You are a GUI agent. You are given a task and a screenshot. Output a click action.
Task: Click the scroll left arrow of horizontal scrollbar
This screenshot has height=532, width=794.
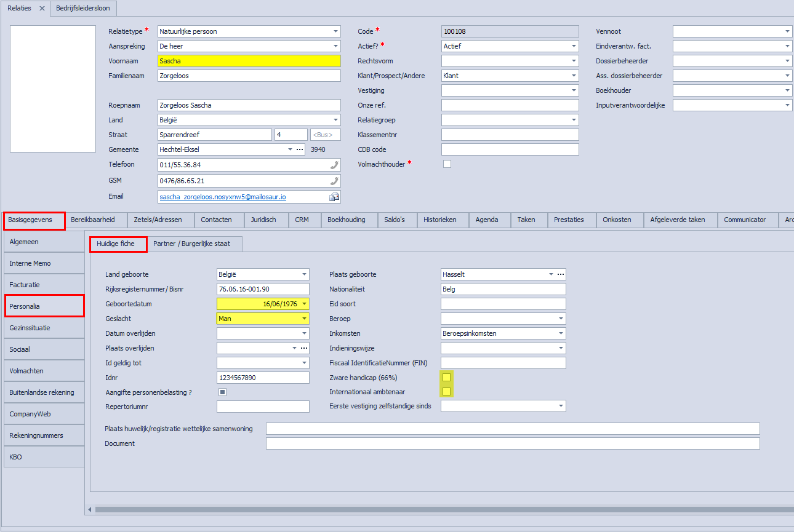[x=90, y=509]
